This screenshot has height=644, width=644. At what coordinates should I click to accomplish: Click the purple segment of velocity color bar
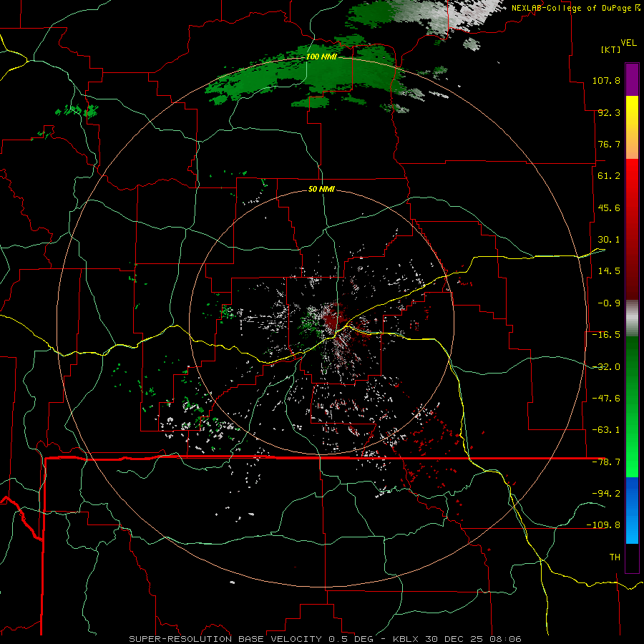pos(632,80)
